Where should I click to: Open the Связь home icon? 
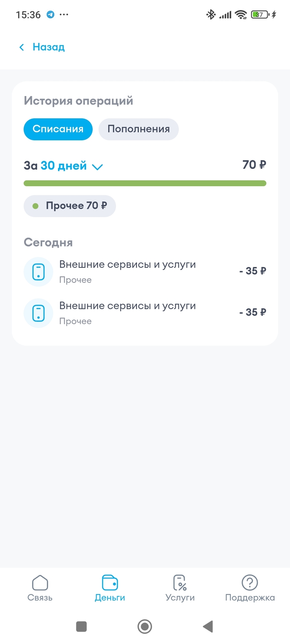click(40, 583)
